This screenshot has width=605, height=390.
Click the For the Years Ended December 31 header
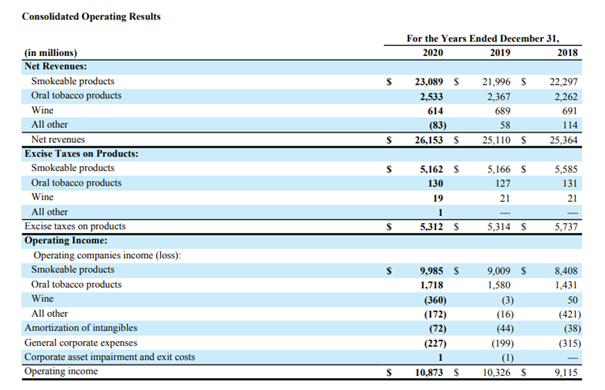483,39
